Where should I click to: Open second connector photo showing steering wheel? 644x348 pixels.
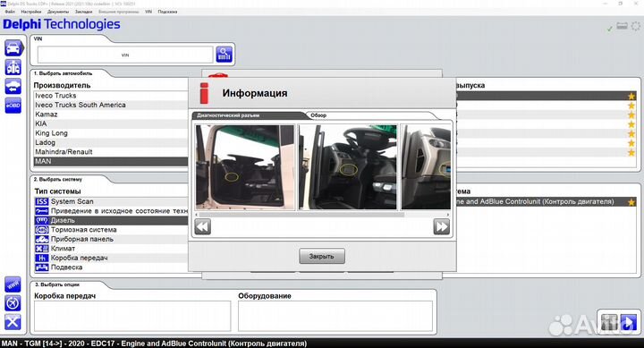348,167
